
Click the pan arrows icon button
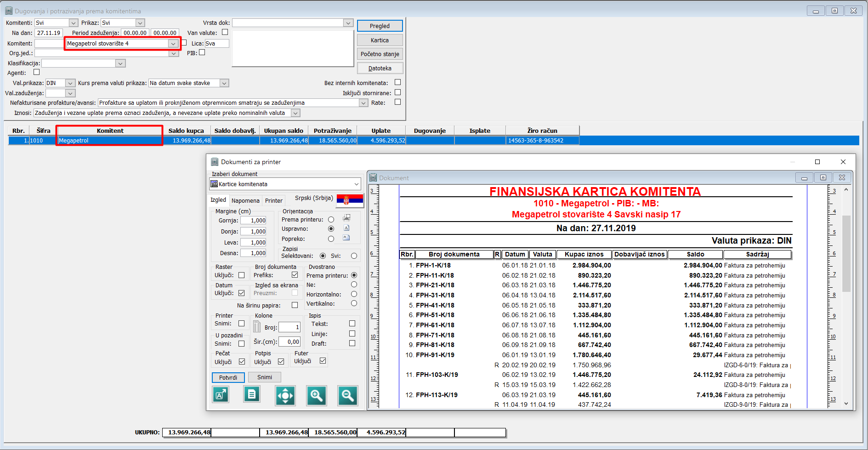[x=285, y=395]
